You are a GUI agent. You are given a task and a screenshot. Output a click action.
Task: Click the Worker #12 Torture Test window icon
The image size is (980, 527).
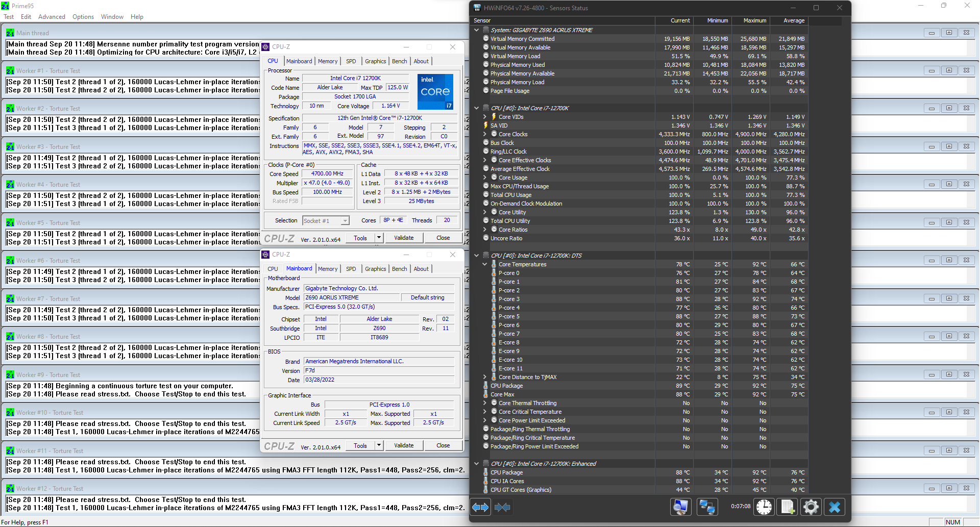tap(10, 488)
